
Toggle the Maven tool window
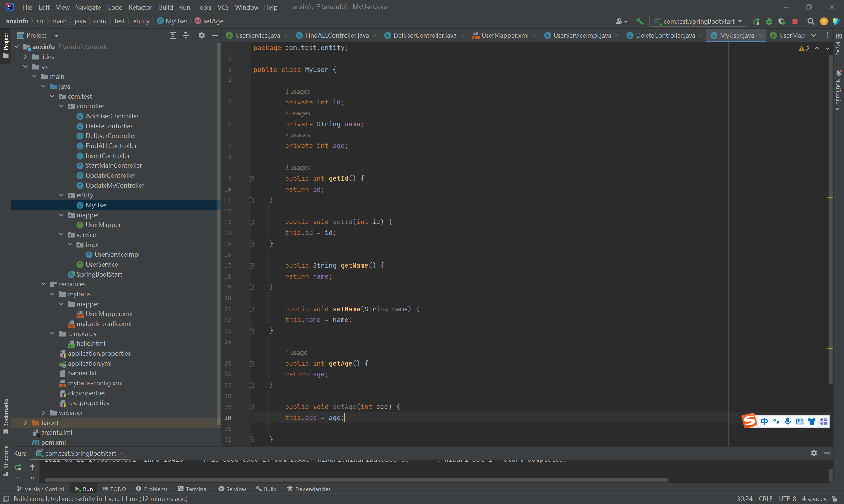pyautogui.click(x=839, y=47)
